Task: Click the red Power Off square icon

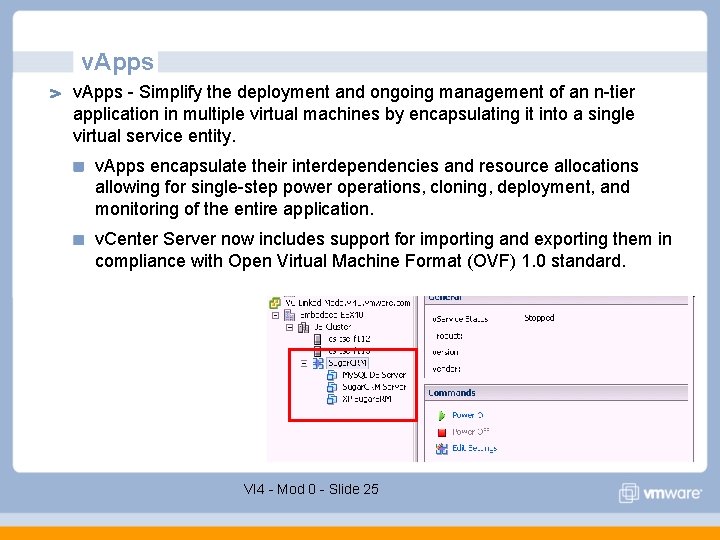Action: (442, 432)
